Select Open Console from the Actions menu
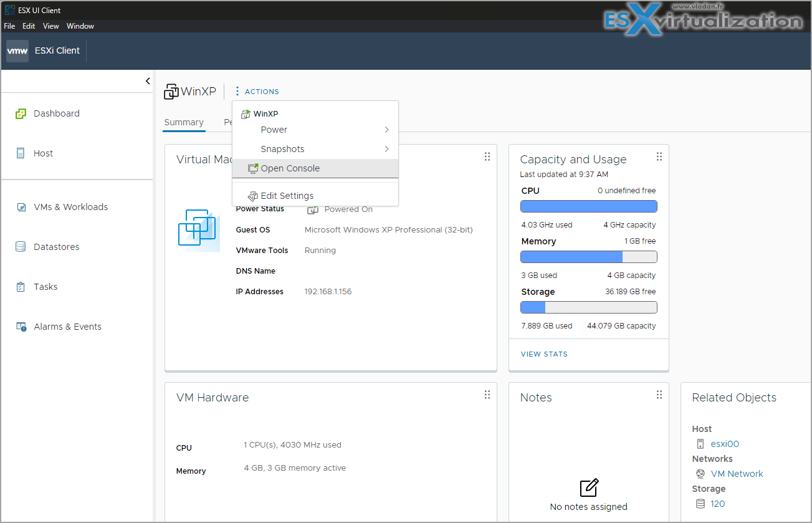Viewport: 812px width, 523px height. (x=290, y=168)
